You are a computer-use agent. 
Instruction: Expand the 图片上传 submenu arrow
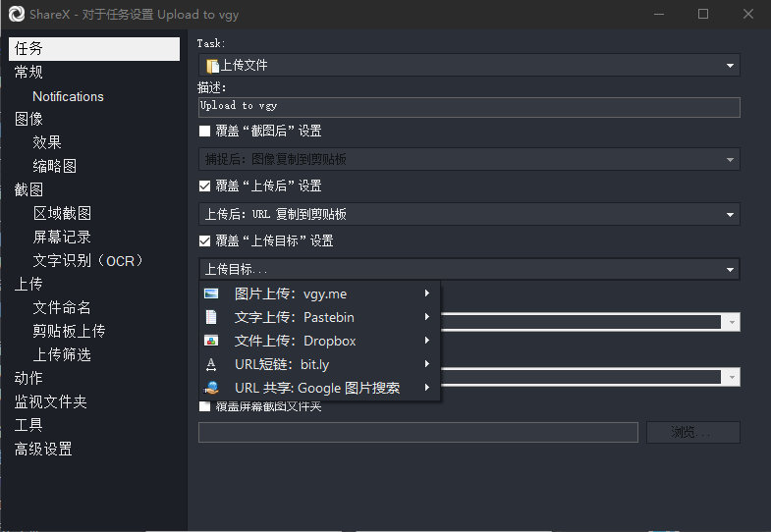point(427,293)
